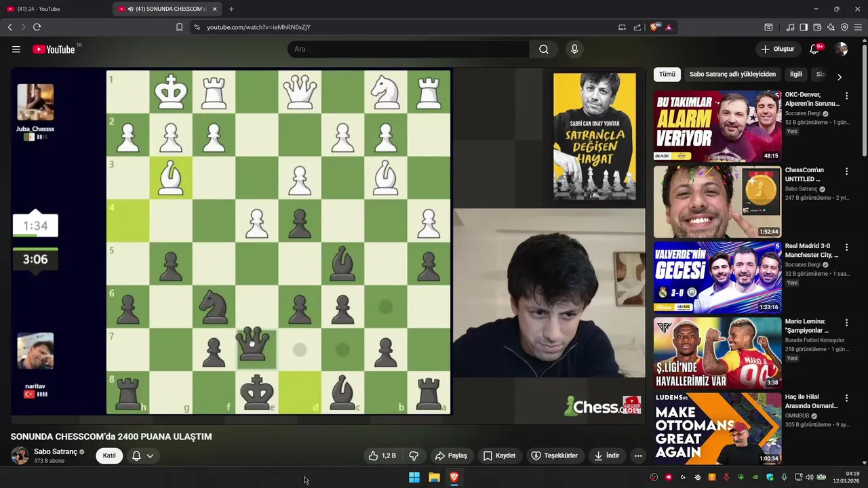Viewport: 868px width, 488px height.
Task: Click the Brave Shields lion icon
Action: click(x=654, y=27)
